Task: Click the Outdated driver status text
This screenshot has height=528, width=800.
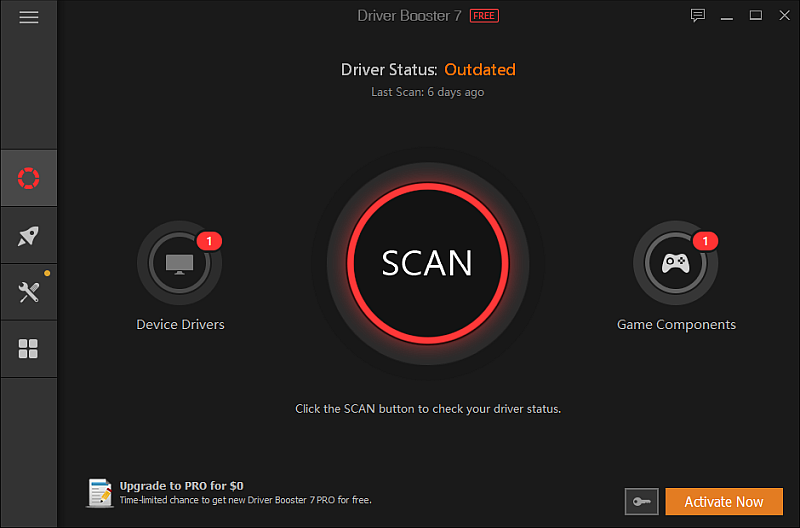Action: coord(480,69)
